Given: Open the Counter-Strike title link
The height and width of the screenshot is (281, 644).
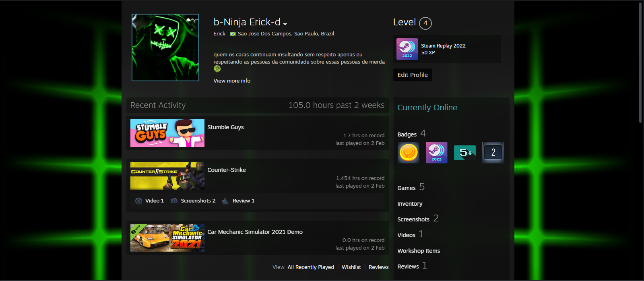Looking at the screenshot, I should [227, 170].
